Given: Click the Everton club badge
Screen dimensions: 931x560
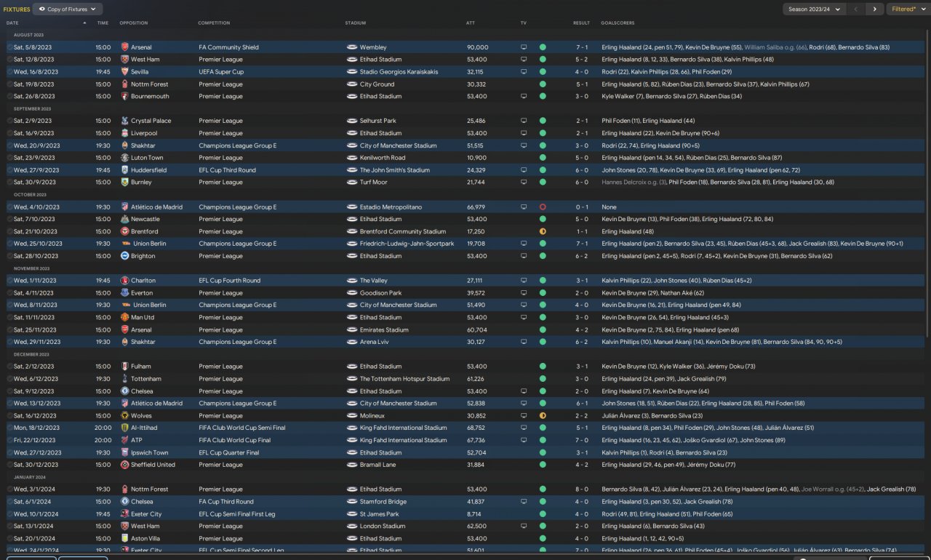Looking at the screenshot, I should [x=124, y=293].
